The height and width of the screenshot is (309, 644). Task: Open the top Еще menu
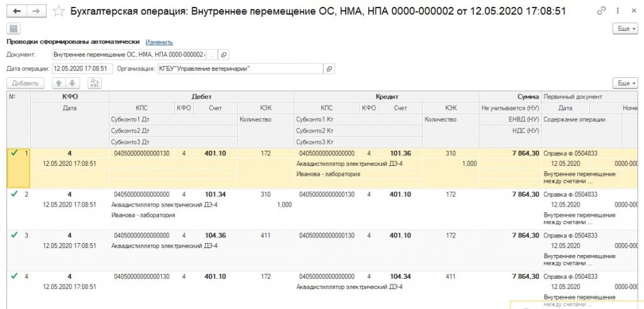point(625,29)
